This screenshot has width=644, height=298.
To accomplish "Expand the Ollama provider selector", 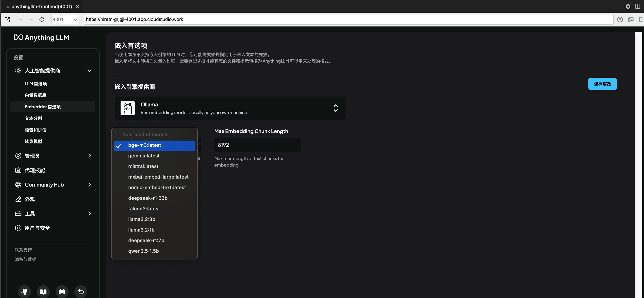I will [x=335, y=108].
